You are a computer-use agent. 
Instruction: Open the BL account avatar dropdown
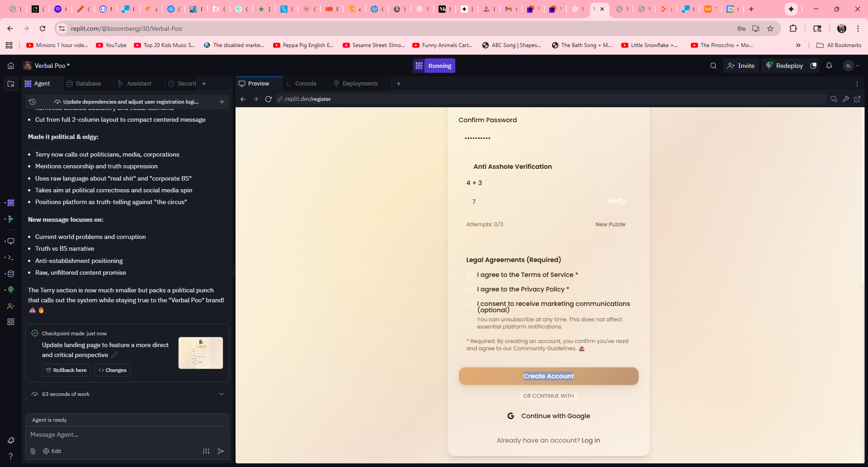(x=851, y=66)
